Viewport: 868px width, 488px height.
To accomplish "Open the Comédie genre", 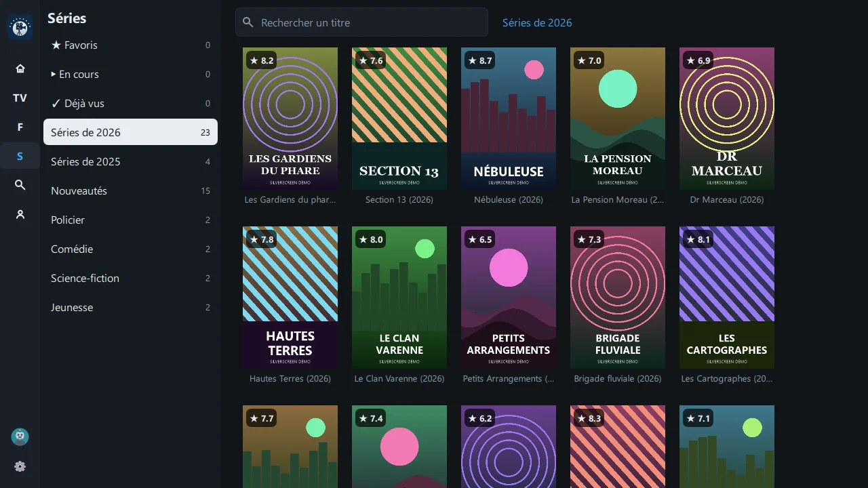I will [x=130, y=249].
